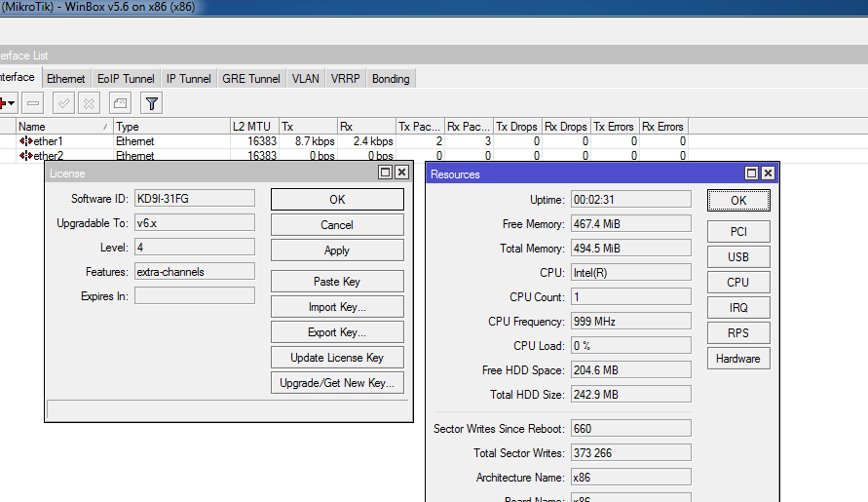The image size is (868, 502).
Task: Click the remove (minus) toolbar button
Action: (x=33, y=102)
